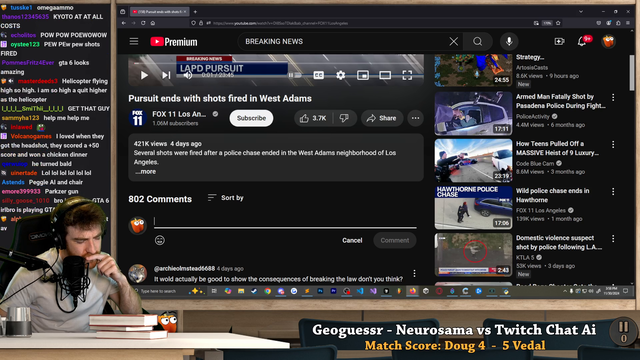Bookmark this page with star icon
This screenshot has height=360, width=640.
coord(558,23)
